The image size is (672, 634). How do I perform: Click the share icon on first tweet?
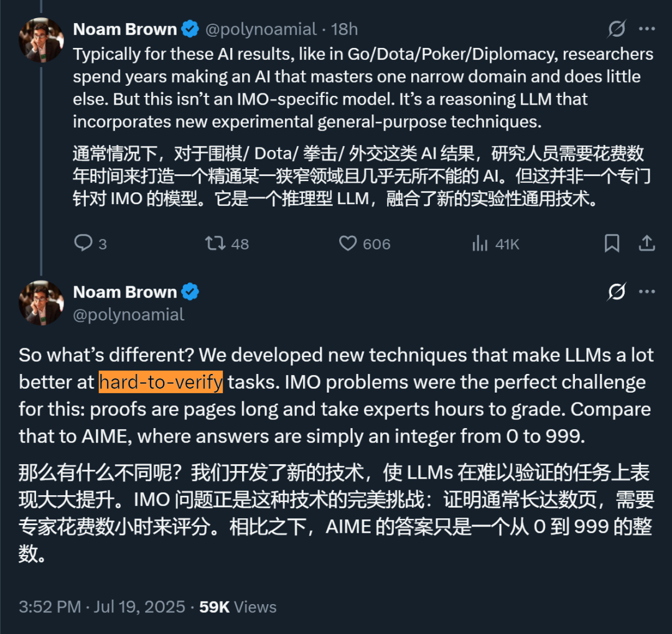click(x=646, y=243)
